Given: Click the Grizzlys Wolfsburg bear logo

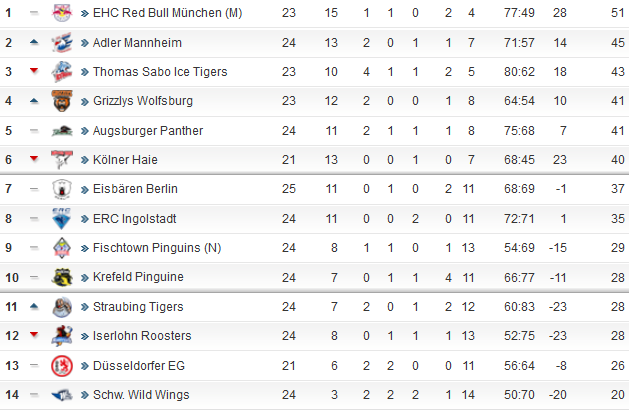Looking at the screenshot, I should tap(62, 101).
